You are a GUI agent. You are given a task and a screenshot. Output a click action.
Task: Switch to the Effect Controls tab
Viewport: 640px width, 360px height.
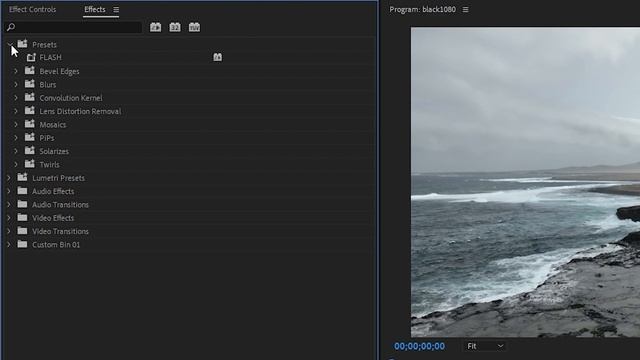[33, 9]
